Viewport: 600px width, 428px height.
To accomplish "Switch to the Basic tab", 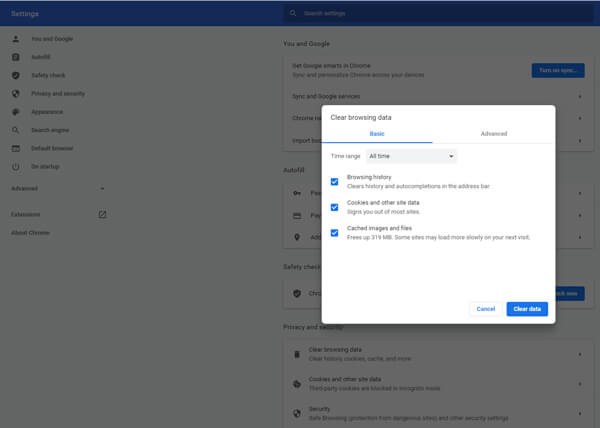I will [377, 134].
